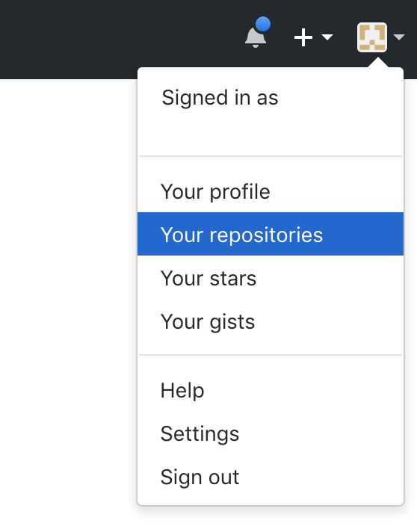Open Your gists
Image resolution: width=417 pixels, height=532 pixels.
click(271, 321)
